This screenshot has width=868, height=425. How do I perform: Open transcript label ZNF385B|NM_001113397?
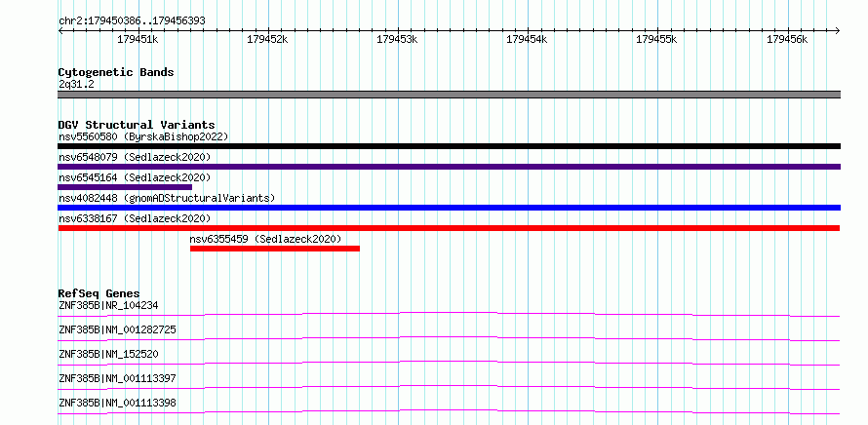pyautogui.click(x=117, y=378)
